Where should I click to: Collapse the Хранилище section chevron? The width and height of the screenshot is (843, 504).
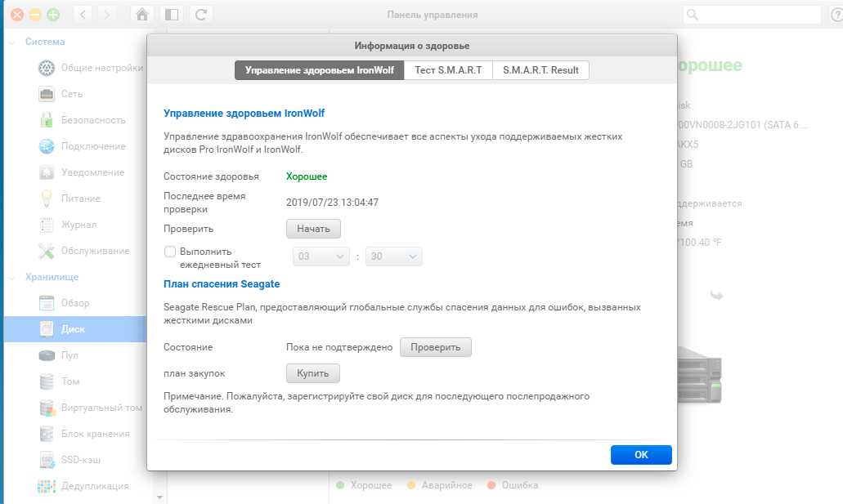point(12,277)
